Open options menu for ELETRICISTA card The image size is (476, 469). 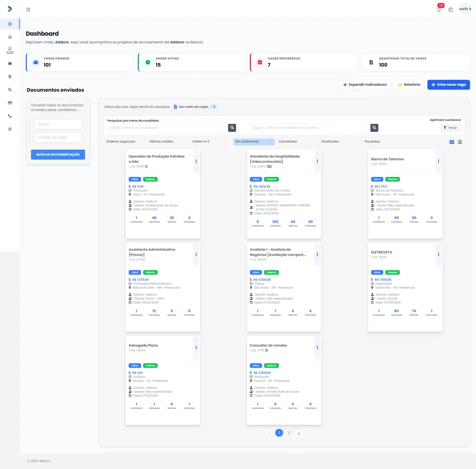438,254
